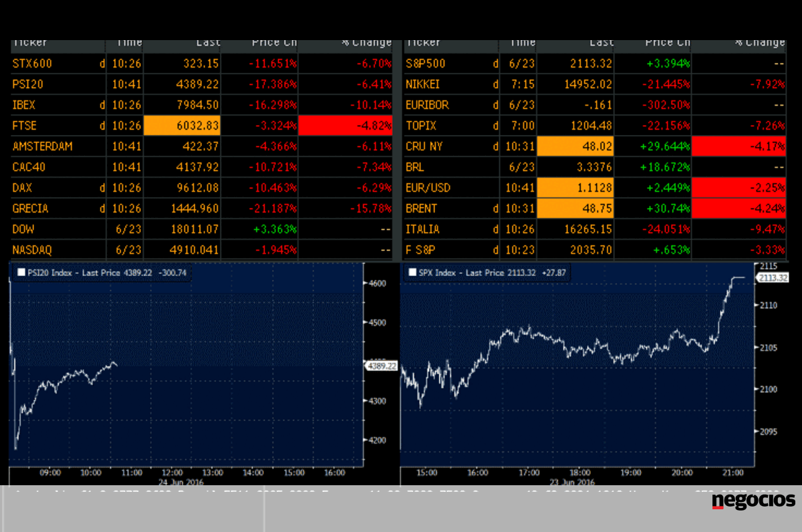802x532 pixels.
Task: Select the GRECIA ticker row
Action: click(x=31, y=209)
